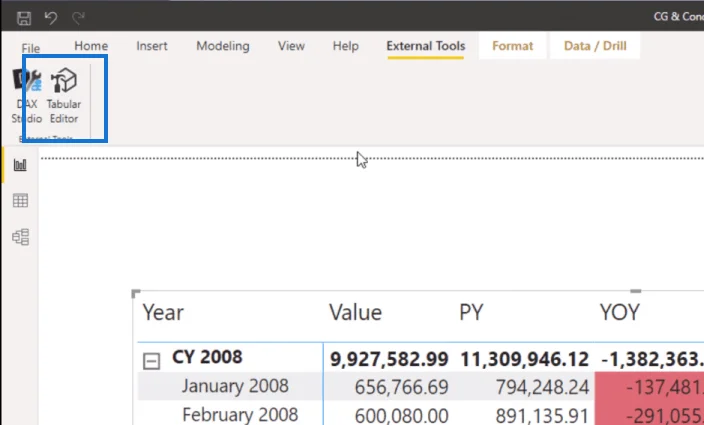
Task: Open Tabular Editor external tool
Action: (64, 96)
